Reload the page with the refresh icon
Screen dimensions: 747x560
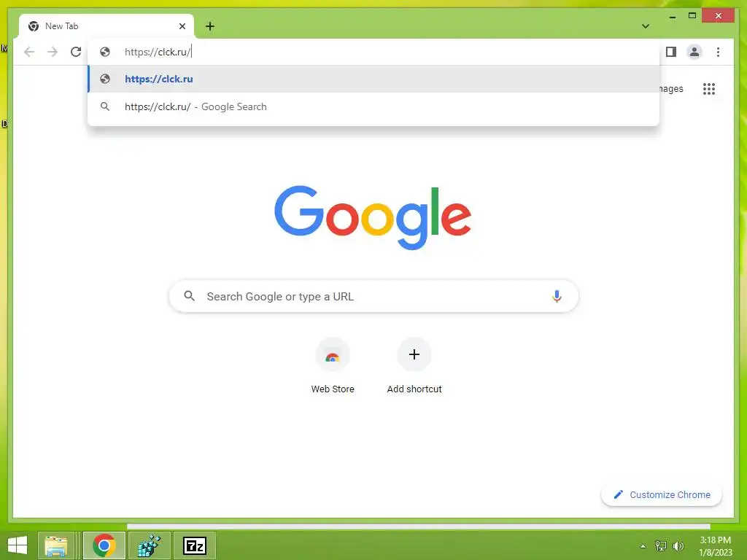pyautogui.click(x=76, y=52)
